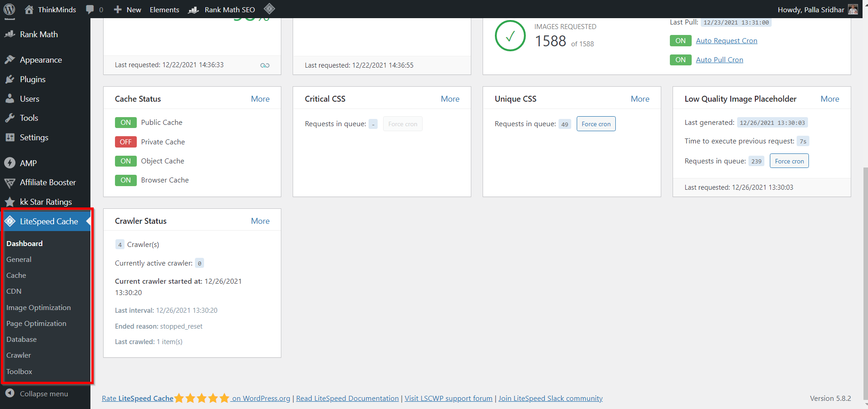The image size is (868, 409).
Task: Open the LiteSpeed diamond icon in admin bar
Action: point(269,9)
